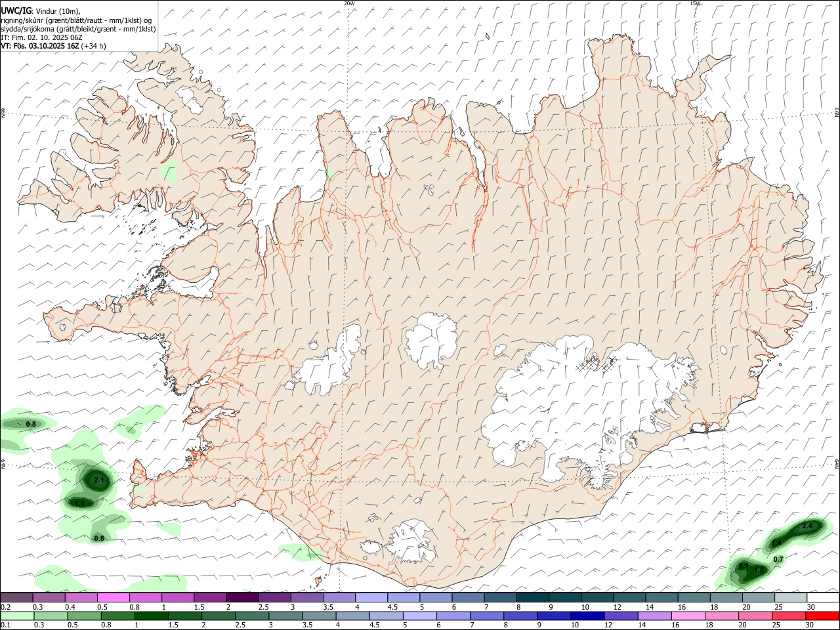Click the UWC/IG title text

(16, 10)
